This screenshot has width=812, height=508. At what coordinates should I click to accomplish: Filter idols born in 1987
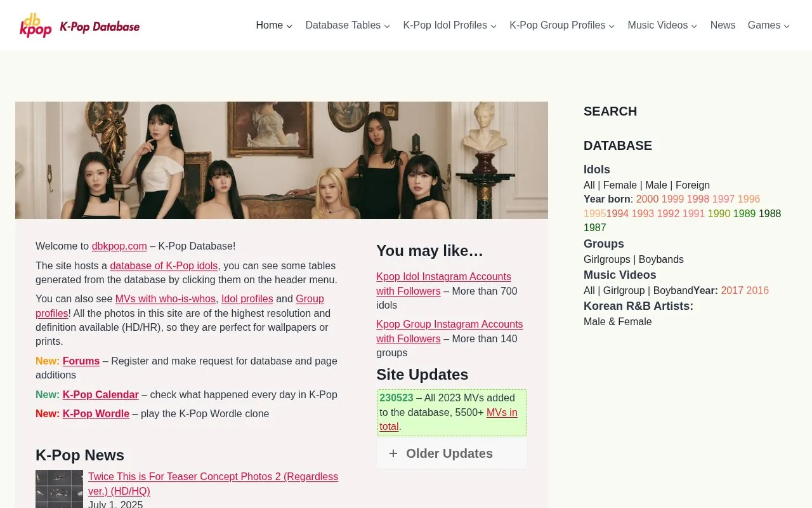click(x=595, y=227)
